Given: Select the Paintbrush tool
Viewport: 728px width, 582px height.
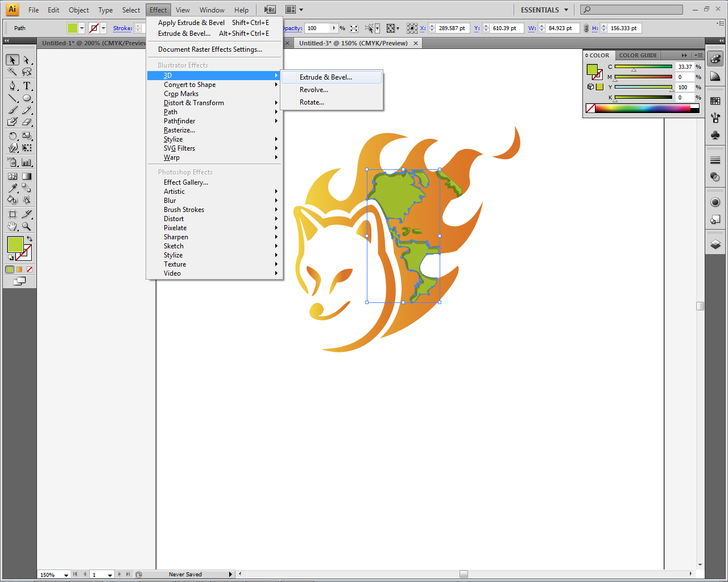Looking at the screenshot, I should click(x=13, y=109).
